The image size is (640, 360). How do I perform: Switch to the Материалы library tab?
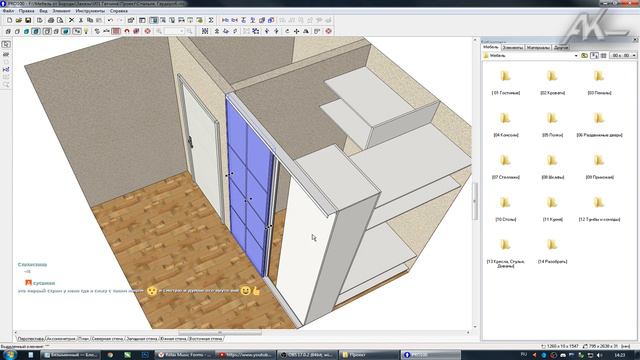point(538,47)
